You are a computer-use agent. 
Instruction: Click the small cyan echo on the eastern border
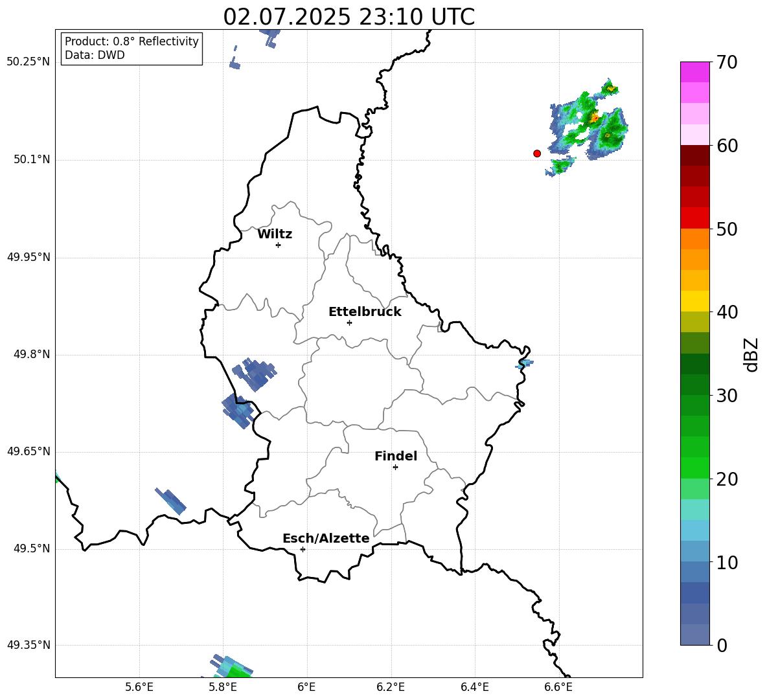[525, 363]
